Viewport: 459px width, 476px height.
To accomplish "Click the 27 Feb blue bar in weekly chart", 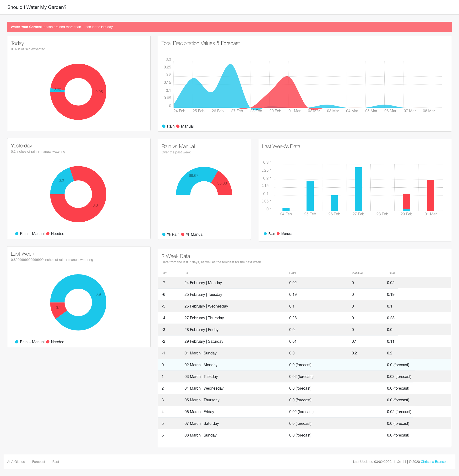I will (x=358, y=190).
